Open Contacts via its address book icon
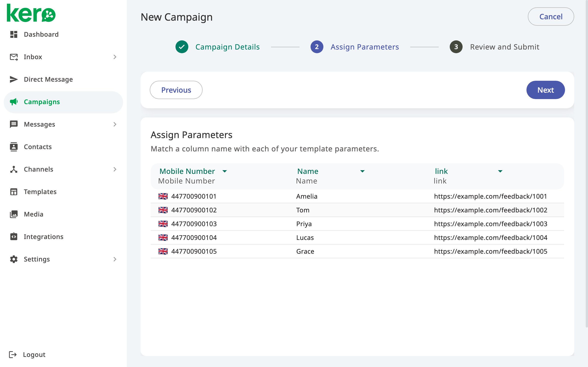Viewport: 588px width, 367px height. [14, 147]
